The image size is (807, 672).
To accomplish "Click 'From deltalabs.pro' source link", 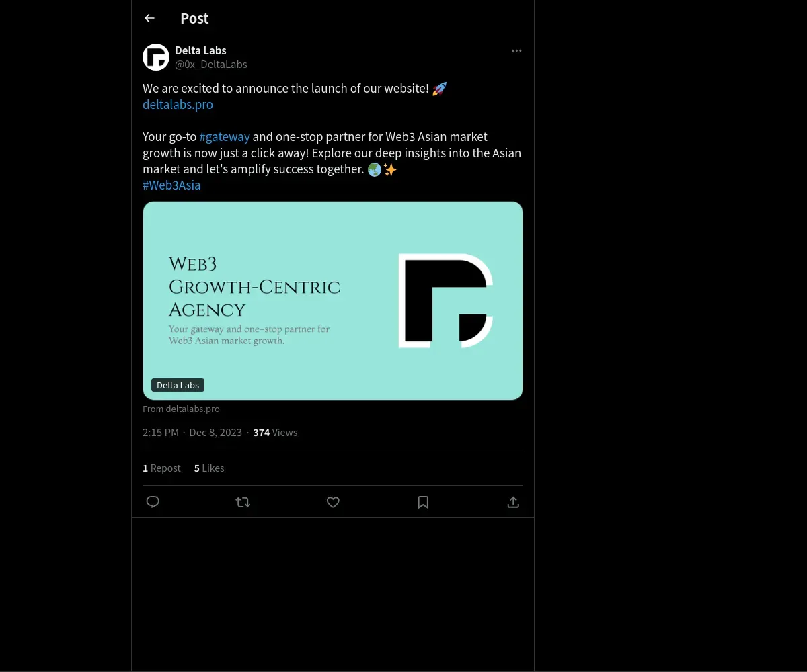I will pyautogui.click(x=181, y=409).
